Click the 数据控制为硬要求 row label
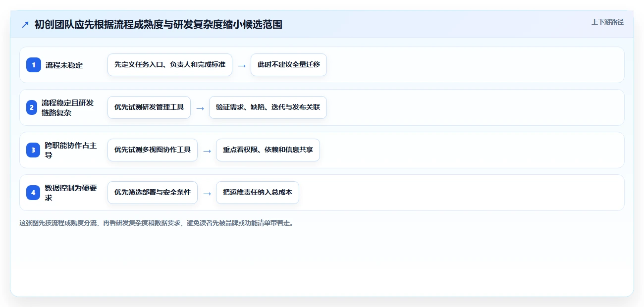Viewport: 644px width, 307px height. pos(70,193)
